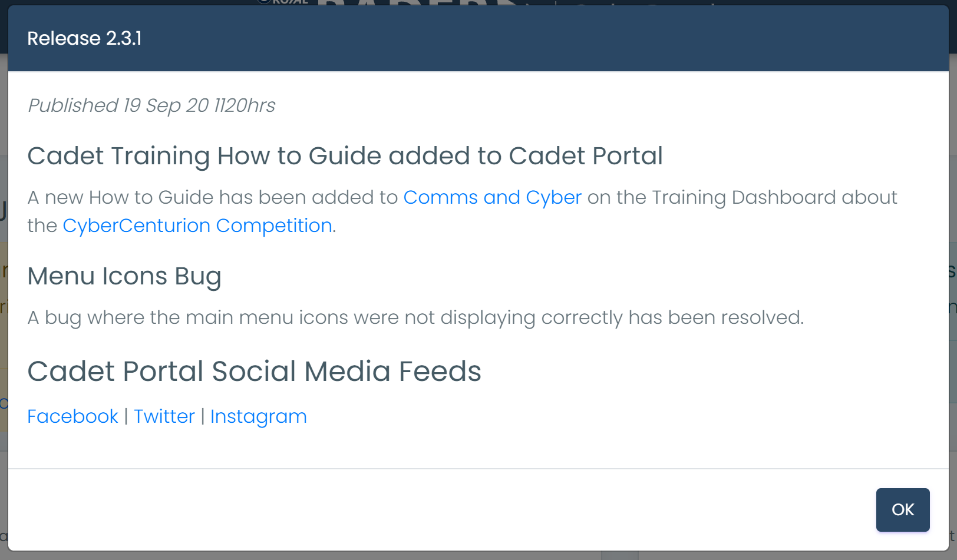
Task: Click the Cadet Portal Social Media Feeds heading
Action: [x=254, y=372]
